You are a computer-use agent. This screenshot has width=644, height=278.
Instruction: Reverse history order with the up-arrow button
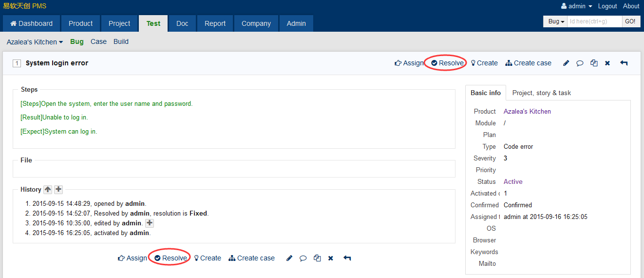coord(48,189)
